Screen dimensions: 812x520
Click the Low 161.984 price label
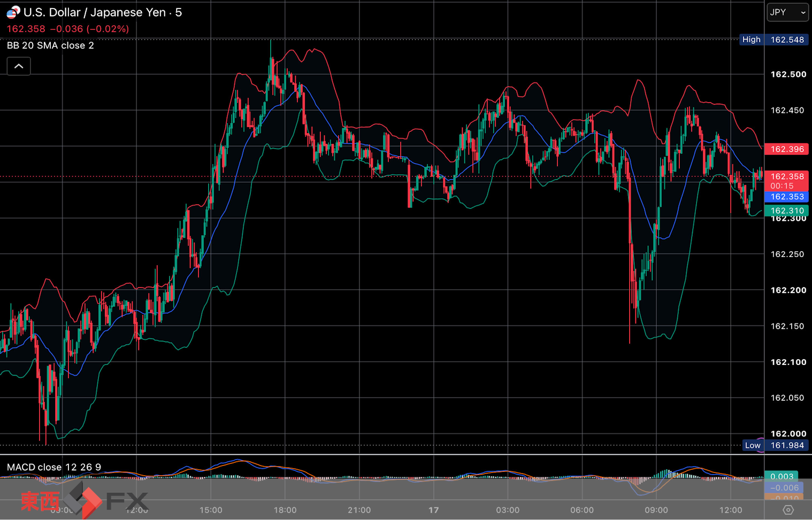pyautogui.click(x=776, y=445)
